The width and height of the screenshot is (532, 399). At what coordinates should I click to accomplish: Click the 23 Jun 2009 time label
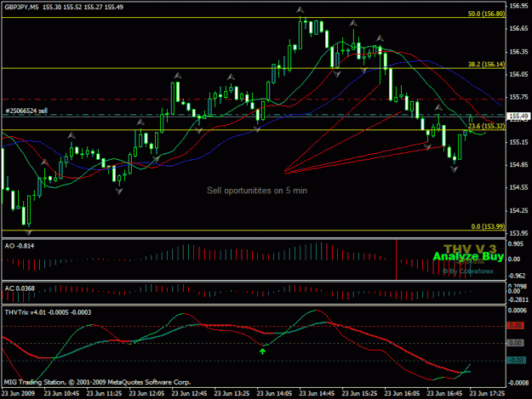coord(19,394)
